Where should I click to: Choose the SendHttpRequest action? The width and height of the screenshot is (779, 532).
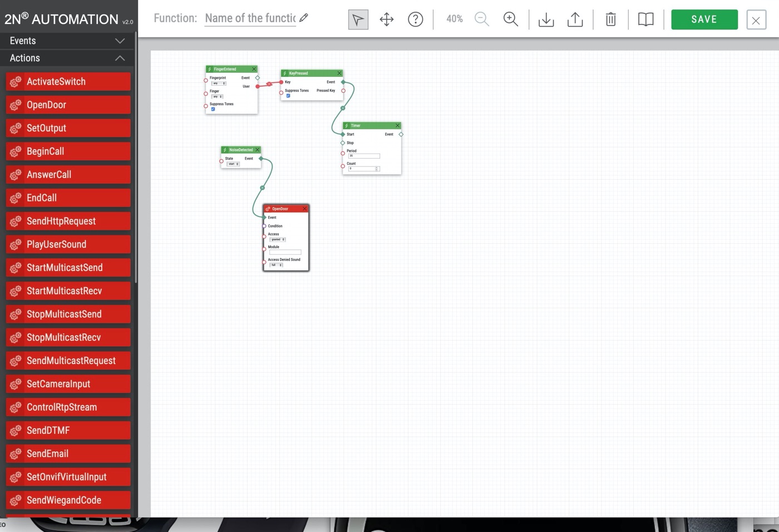(x=68, y=221)
